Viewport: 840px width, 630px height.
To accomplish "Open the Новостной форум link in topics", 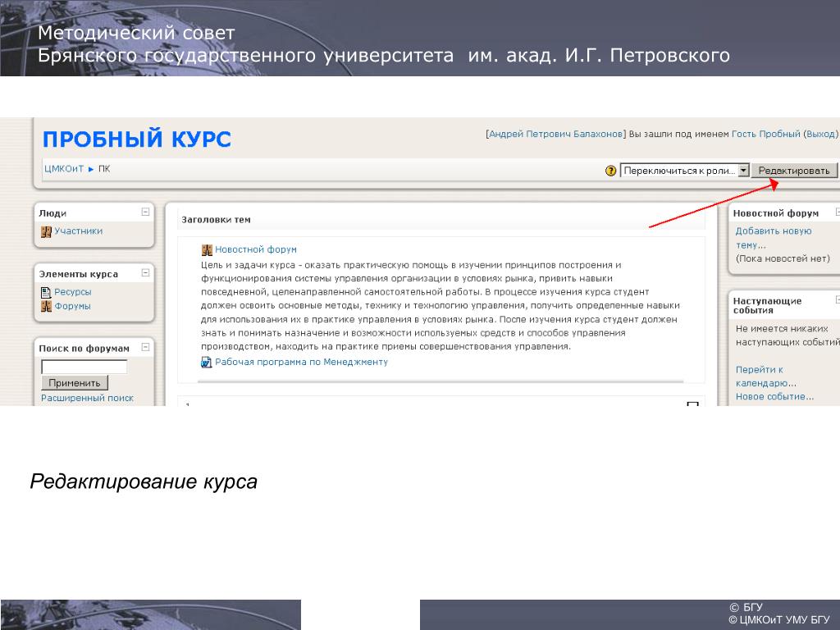I will [x=256, y=249].
